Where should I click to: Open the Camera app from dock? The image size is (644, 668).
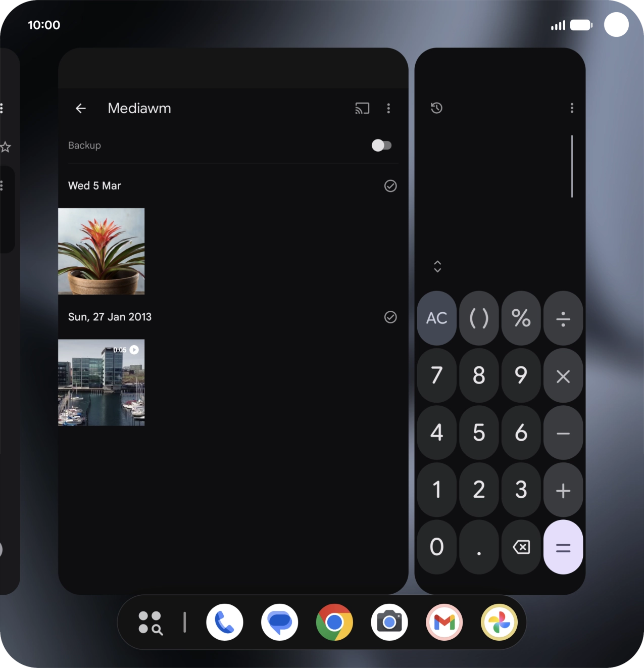point(389,622)
